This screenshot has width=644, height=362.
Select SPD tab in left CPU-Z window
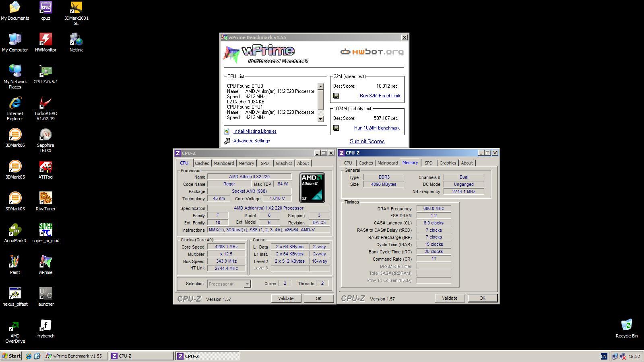pos(264,163)
